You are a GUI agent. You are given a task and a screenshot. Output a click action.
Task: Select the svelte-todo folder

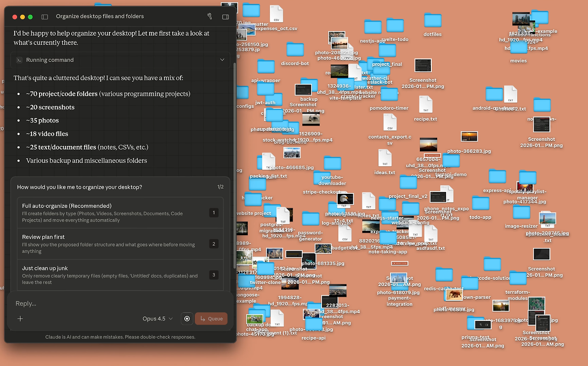tap(395, 25)
